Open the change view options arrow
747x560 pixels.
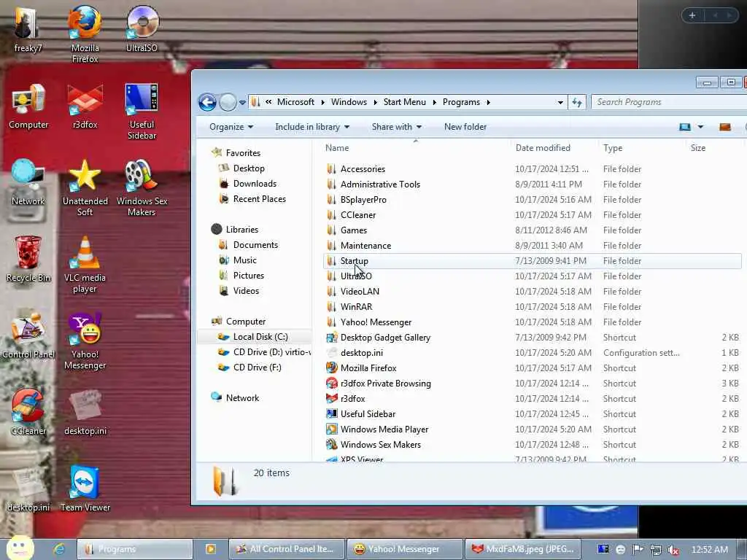coord(700,127)
